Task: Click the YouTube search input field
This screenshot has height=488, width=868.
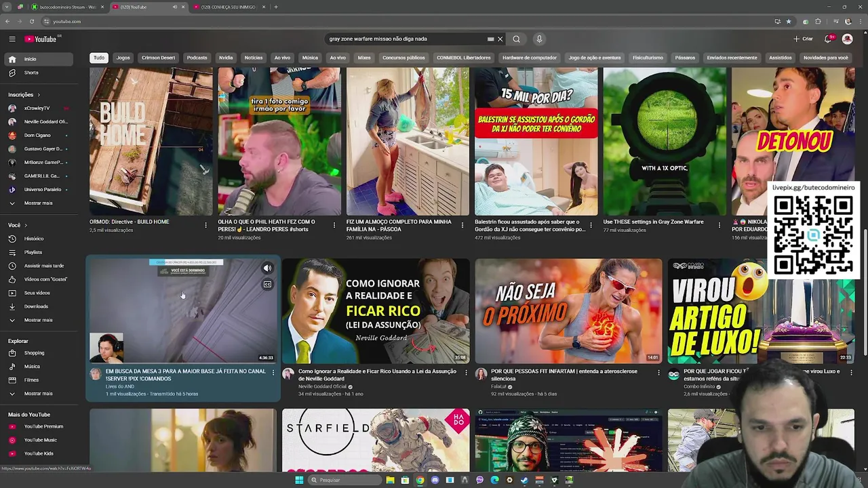Action: [x=407, y=39]
